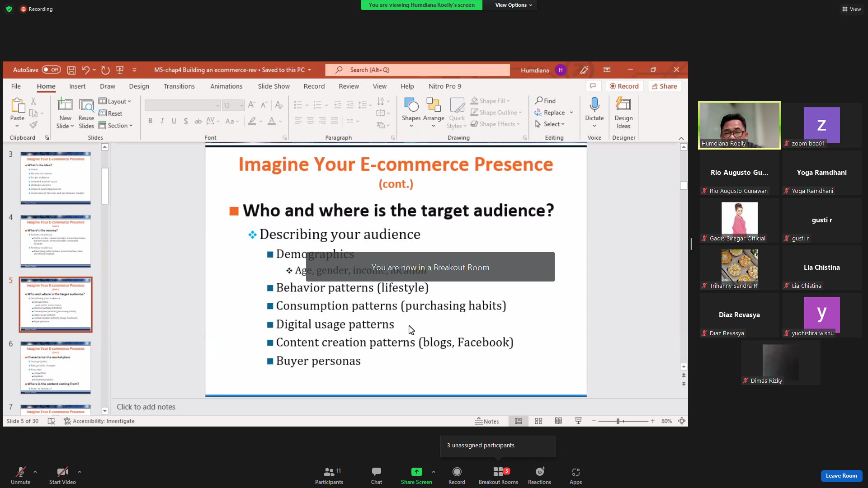This screenshot has height=488, width=868.
Task: Start Slide Show from status bar
Action: pos(578,421)
